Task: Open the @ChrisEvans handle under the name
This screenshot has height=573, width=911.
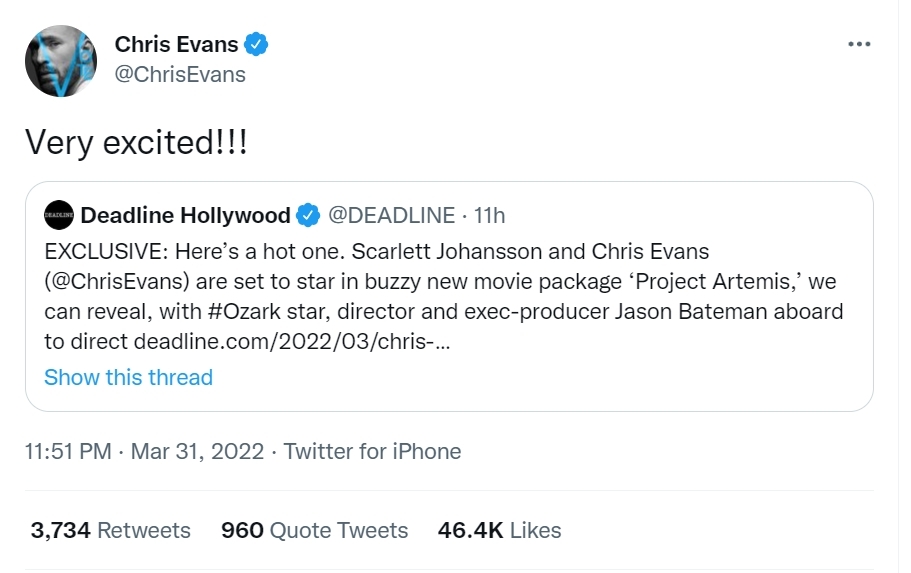Action: (x=180, y=74)
